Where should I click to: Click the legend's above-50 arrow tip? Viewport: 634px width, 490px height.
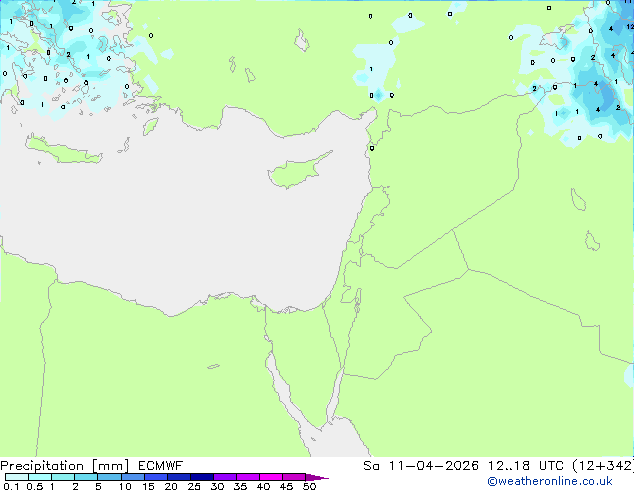point(317,477)
